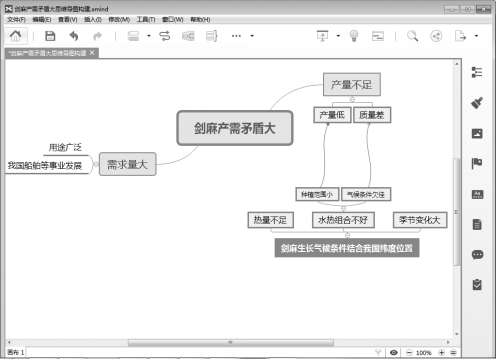Image resolution: width=497 pixels, height=360 pixels.
Task: Open the comments speech bubble panel
Action: (x=477, y=255)
